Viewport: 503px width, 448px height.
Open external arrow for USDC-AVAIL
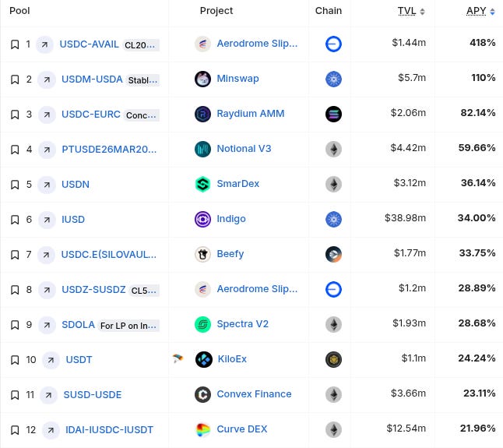pos(44,44)
